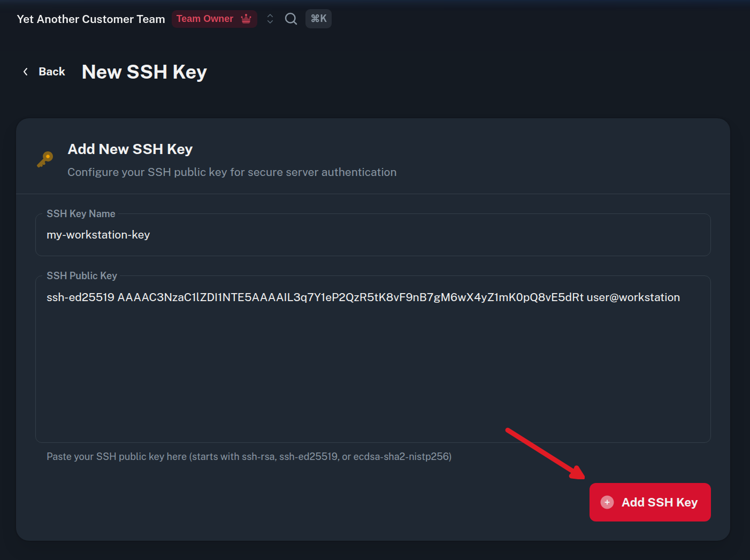This screenshot has width=750, height=560.
Task: Click the golden key icon
Action: pyautogui.click(x=45, y=159)
